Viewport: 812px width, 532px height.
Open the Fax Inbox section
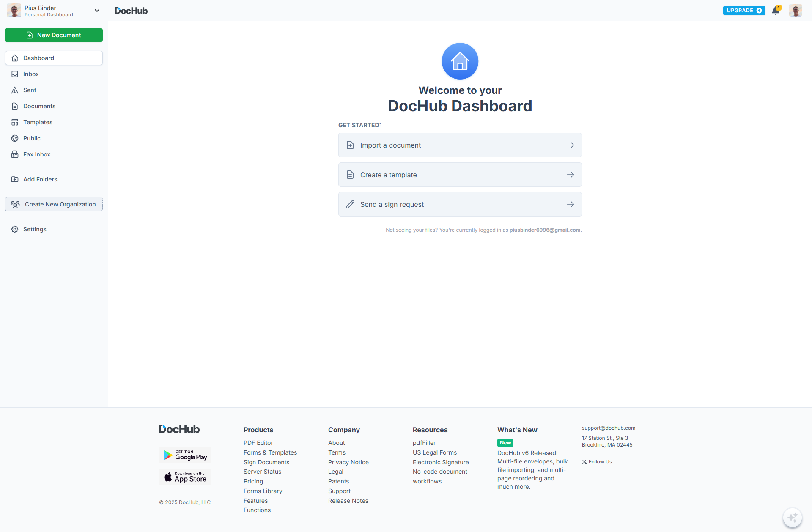(x=36, y=154)
